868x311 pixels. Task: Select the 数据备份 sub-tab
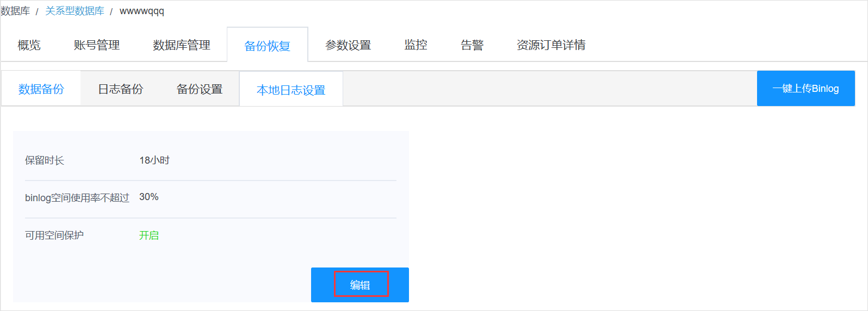[41, 89]
